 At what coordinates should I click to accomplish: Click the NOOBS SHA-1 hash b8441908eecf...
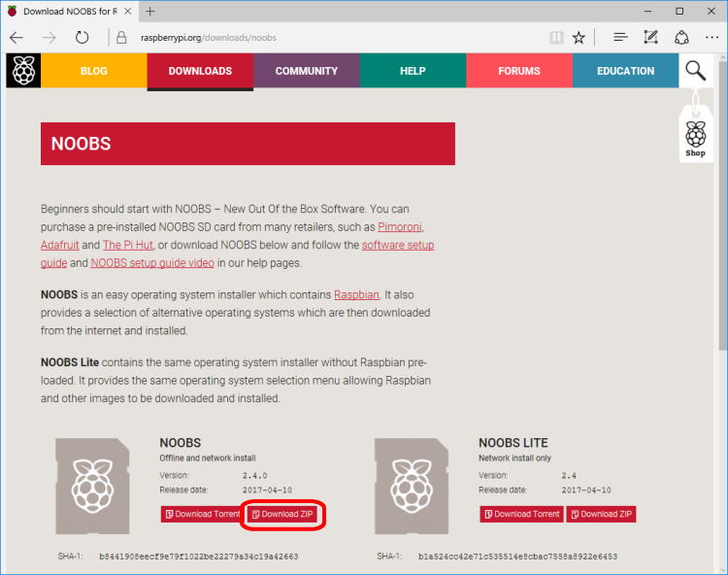click(x=199, y=557)
